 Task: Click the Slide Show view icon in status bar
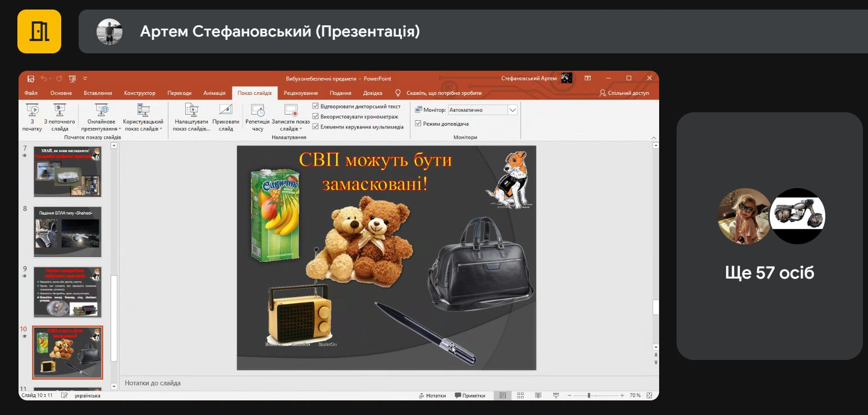click(556, 395)
